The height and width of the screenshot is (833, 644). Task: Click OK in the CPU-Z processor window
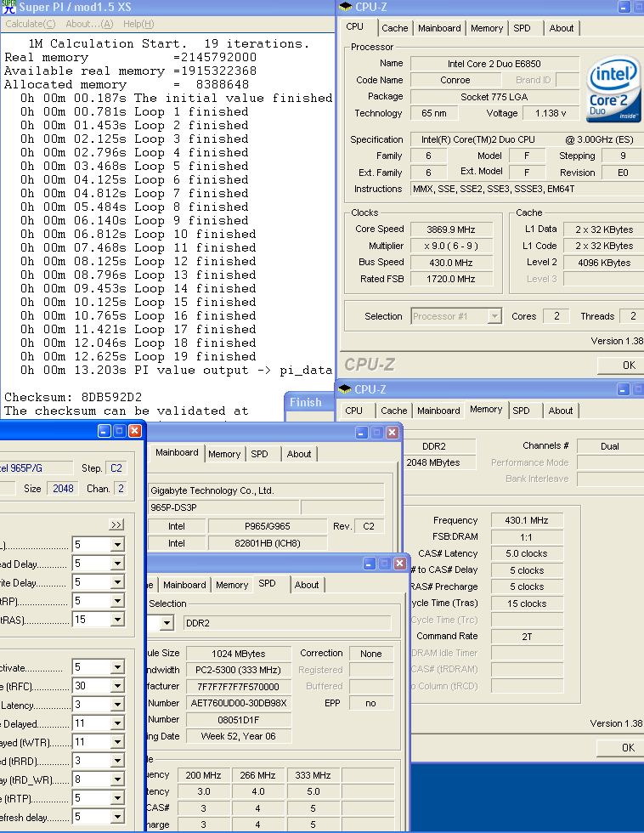click(628, 365)
